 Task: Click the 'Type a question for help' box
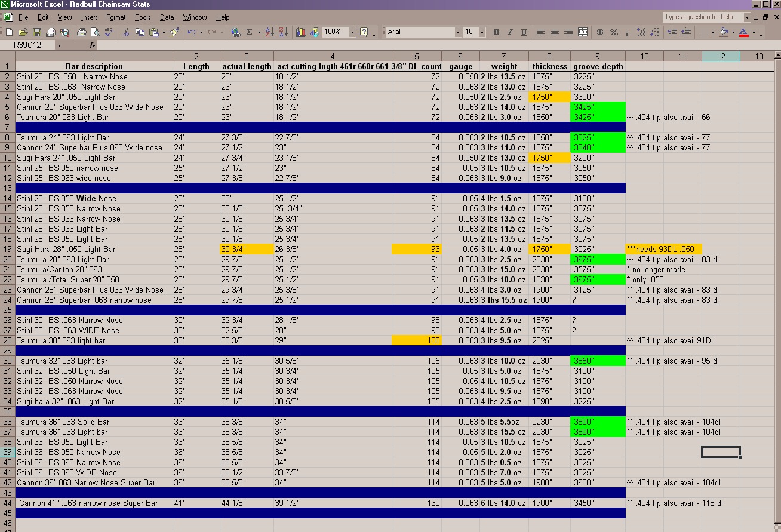pos(702,17)
